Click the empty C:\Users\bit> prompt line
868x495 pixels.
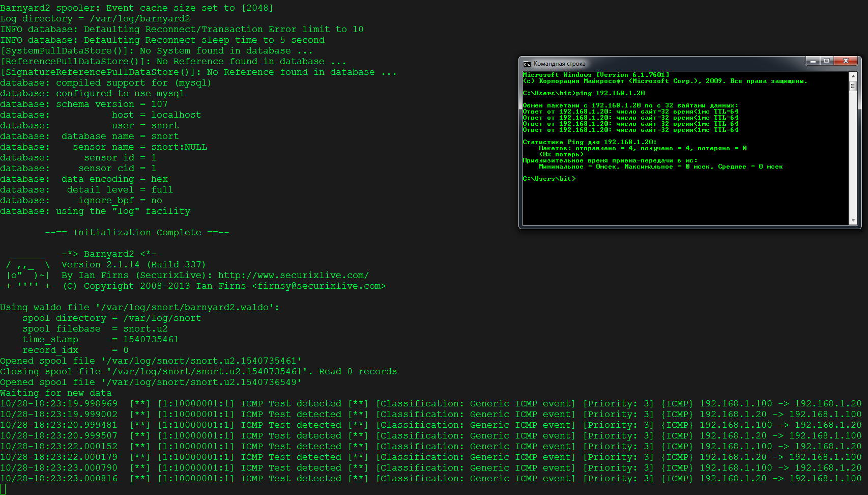(x=549, y=179)
